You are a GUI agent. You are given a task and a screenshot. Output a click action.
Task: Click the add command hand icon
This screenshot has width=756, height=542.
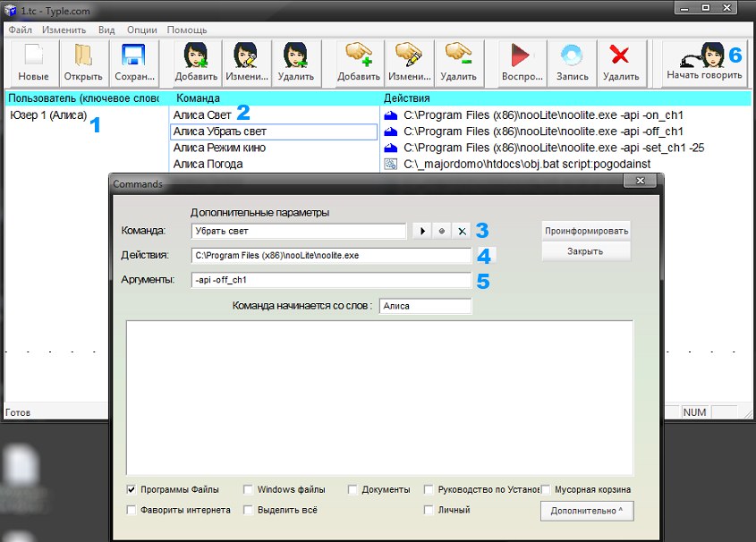359,56
